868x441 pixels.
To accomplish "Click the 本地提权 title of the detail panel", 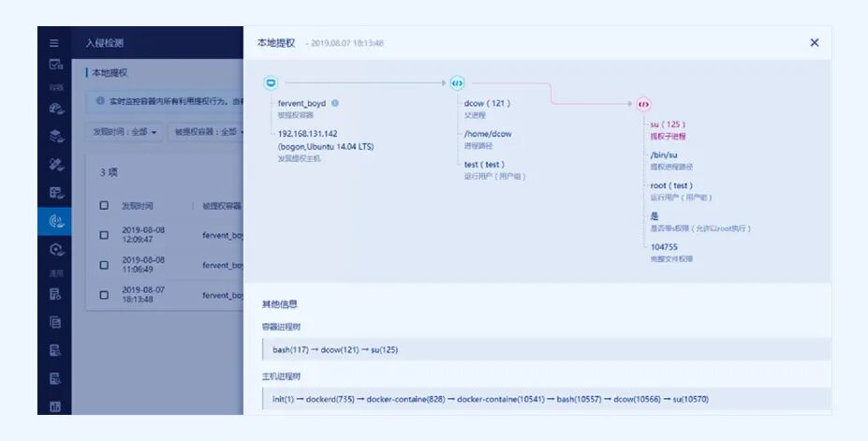I will point(275,43).
